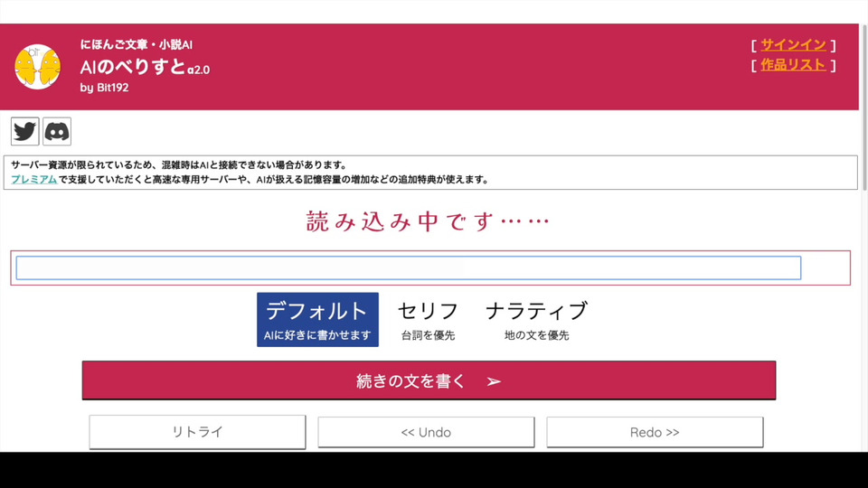Click the 読み込み中です…… loading text
The width and height of the screenshot is (868, 488).
coord(428,221)
